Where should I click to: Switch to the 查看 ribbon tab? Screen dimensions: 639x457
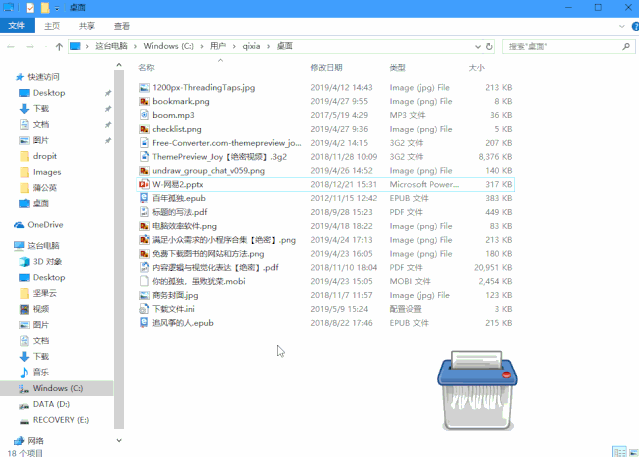point(122,26)
